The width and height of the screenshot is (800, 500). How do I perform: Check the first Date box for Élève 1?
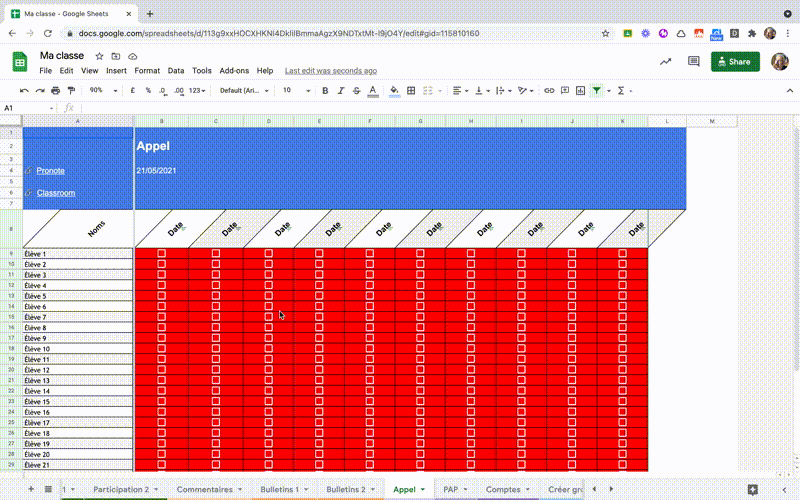[x=162, y=254]
